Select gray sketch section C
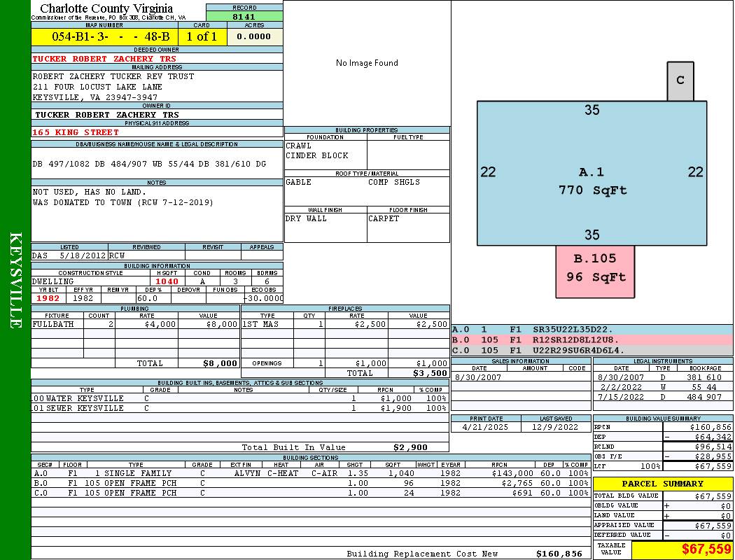 pyautogui.click(x=680, y=80)
